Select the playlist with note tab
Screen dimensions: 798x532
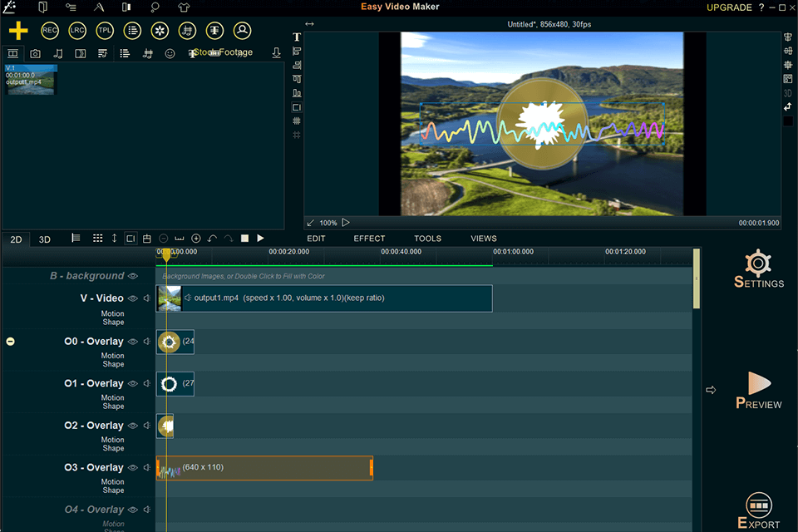click(x=103, y=53)
